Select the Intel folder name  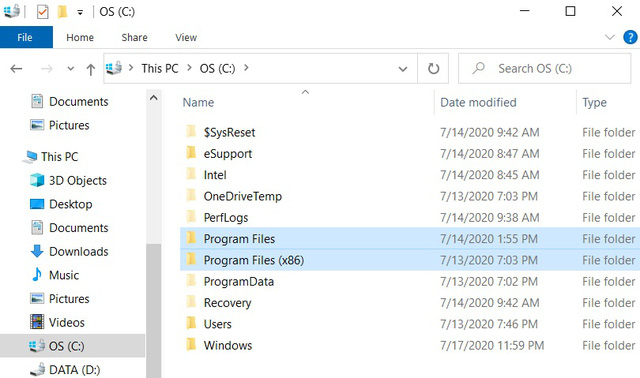point(215,175)
